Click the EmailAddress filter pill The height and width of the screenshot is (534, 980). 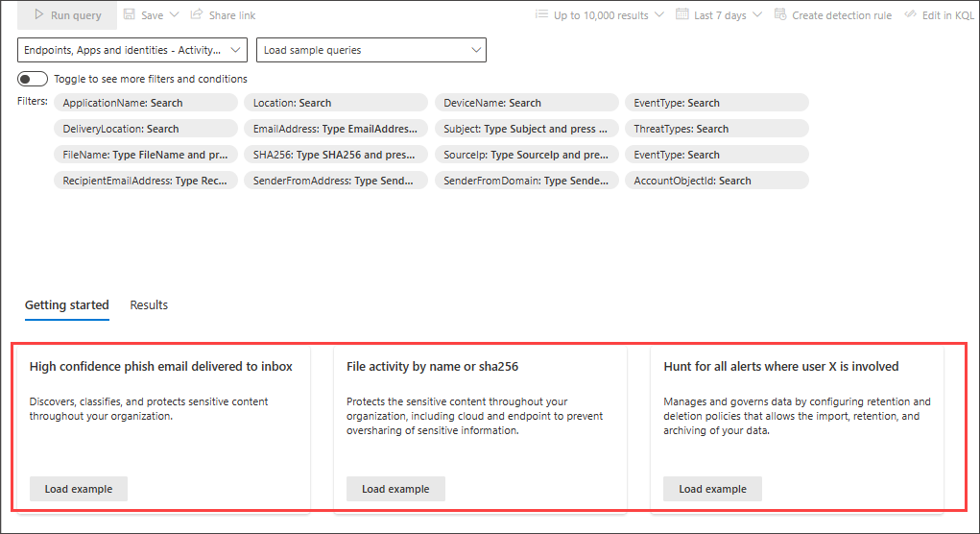pyautogui.click(x=336, y=129)
